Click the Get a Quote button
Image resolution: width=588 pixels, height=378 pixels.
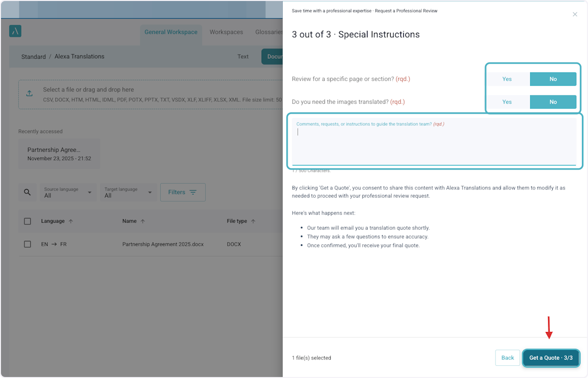[x=551, y=358]
